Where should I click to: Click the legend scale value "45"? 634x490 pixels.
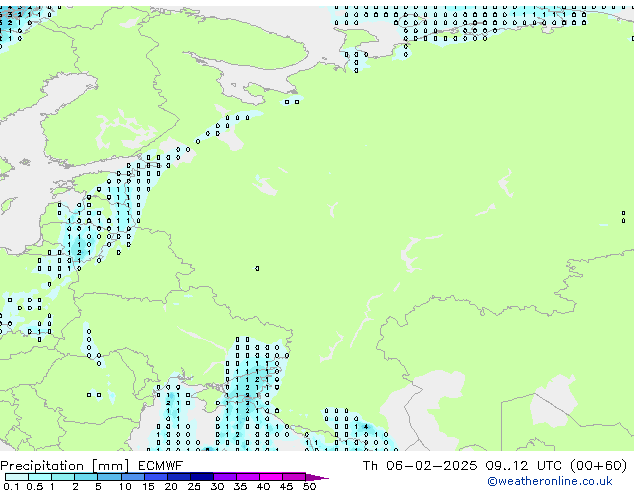(x=286, y=486)
